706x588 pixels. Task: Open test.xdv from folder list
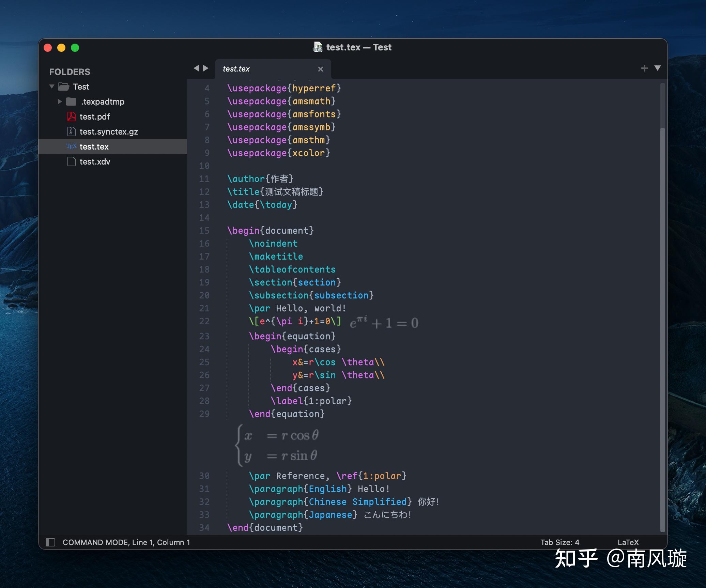(x=94, y=161)
